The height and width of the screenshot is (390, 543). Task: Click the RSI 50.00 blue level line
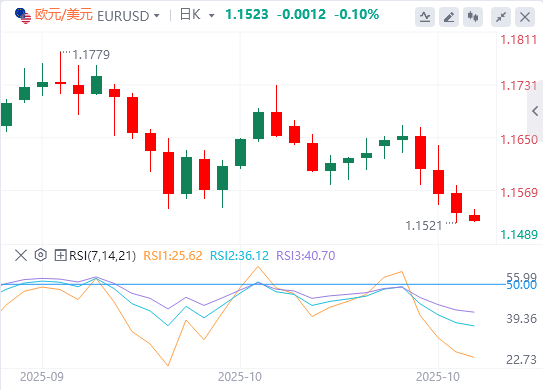point(253,285)
